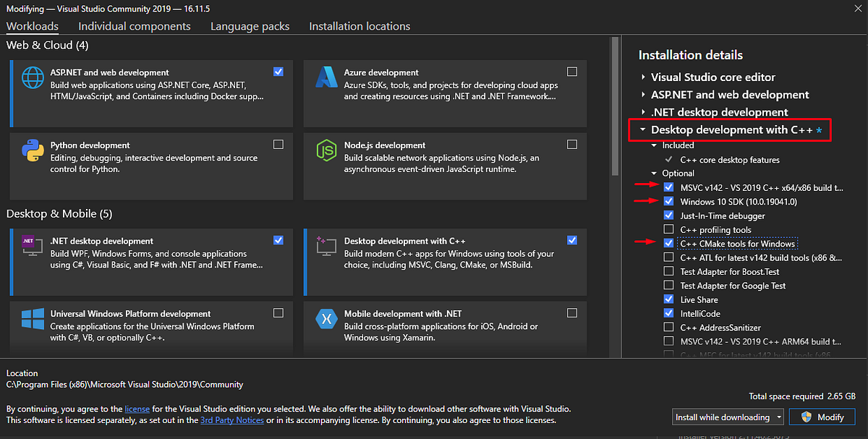
Task: Click the Desktop development with C++ icon
Action: [327, 247]
